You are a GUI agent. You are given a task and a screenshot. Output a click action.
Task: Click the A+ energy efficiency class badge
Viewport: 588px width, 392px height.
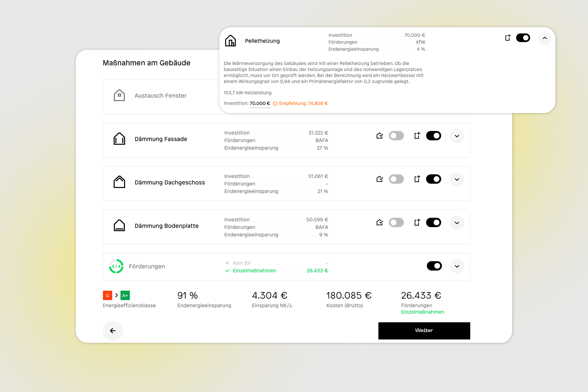click(x=125, y=295)
